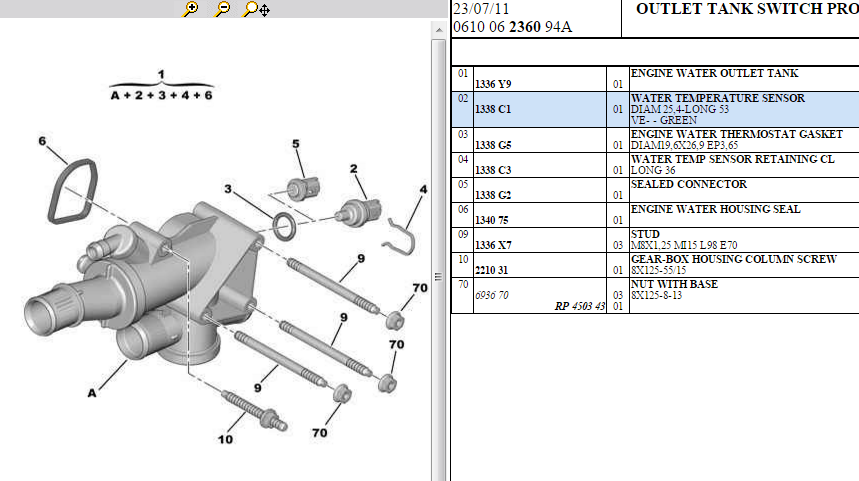The width and height of the screenshot is (859, 481).
Task: Click reference number 01 in first row
Action: coord(463,73)
